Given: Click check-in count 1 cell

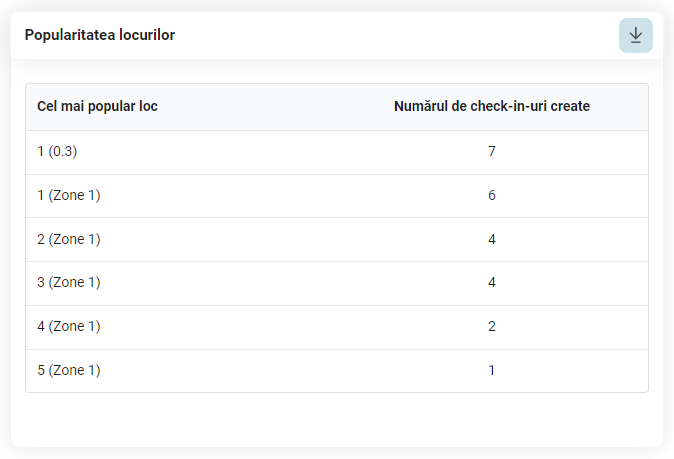Looking at the screenshot, I should tap(492, 370).
